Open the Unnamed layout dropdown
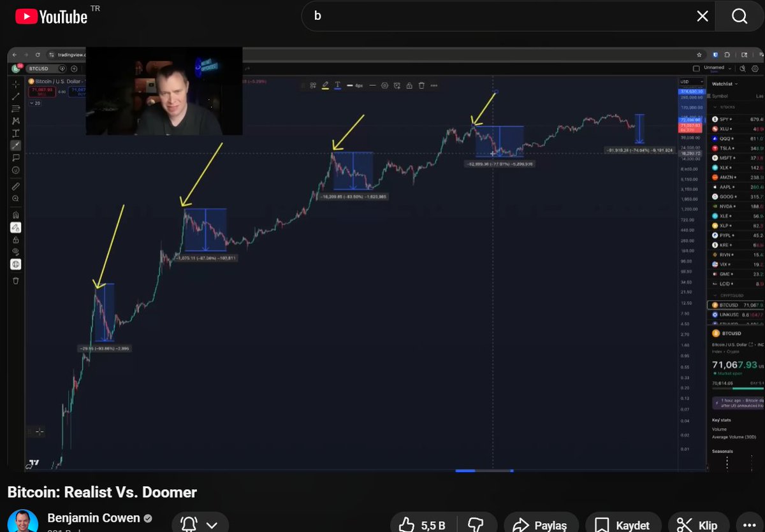This screenshot has height=532, width=765. pos(718,68)
